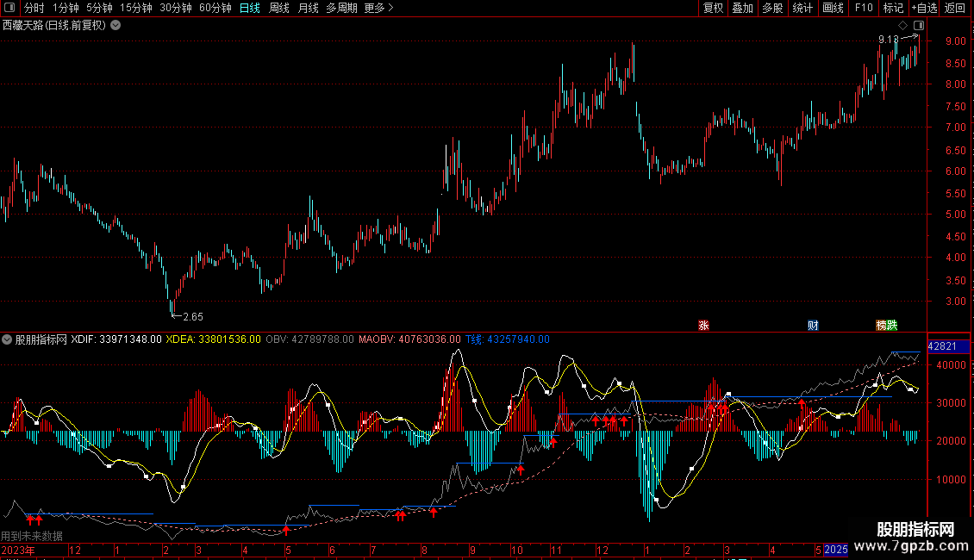The width and height of the screenshot is (974, 560).
Task: Click the blue 财 finance event marker
Action: (813, 326)
